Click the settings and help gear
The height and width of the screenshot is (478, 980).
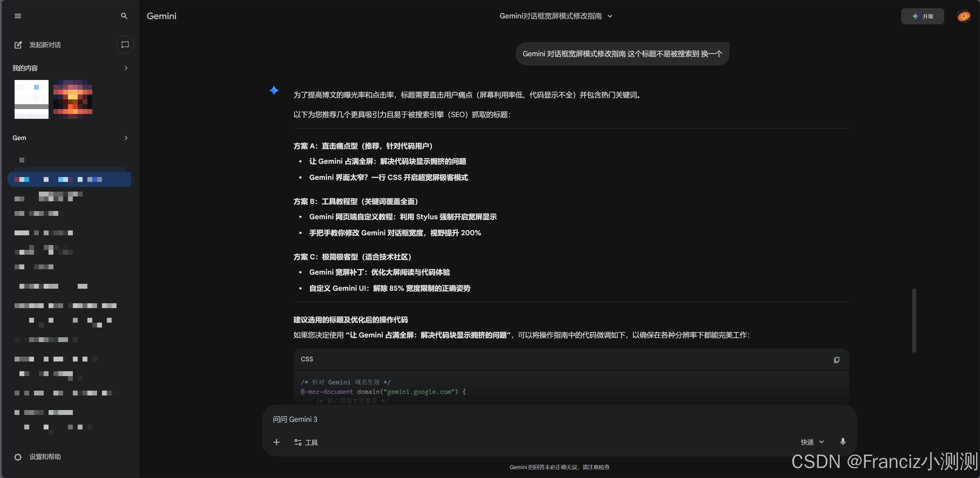[18, 457]
